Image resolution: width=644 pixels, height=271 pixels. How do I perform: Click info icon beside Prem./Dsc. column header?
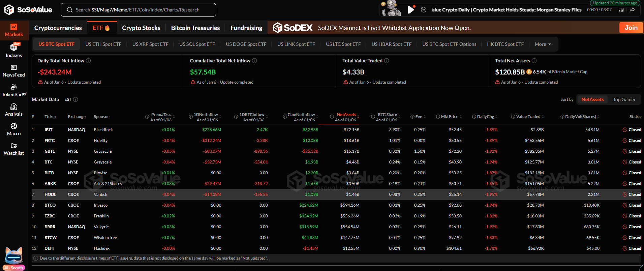pos(147,117)
